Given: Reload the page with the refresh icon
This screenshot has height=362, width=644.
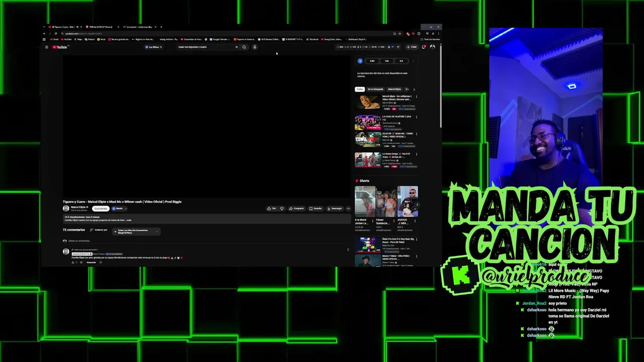Looking at the screenshot, I should click(x=56, y=34).
